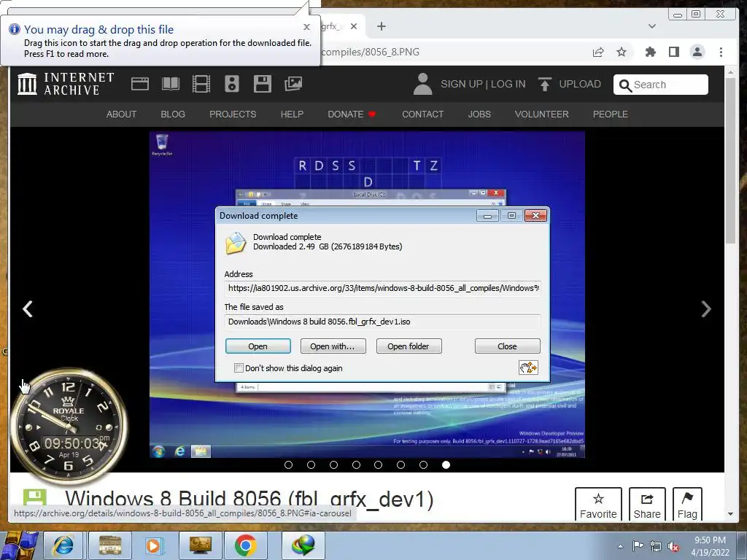Open Chrome from the taskbar
The image size is (747, 560).
[245, 545]
